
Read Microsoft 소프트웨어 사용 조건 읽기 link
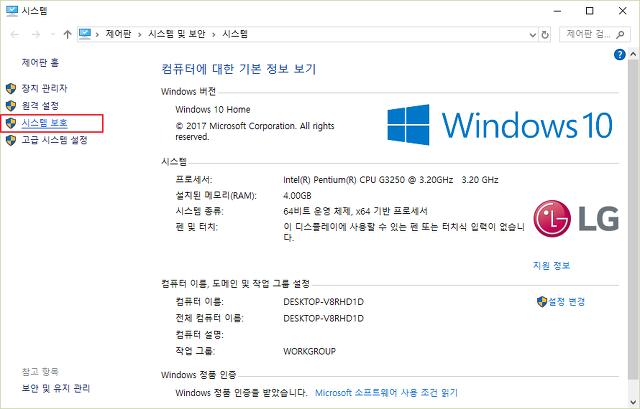pyautogui.click(x=386, y=393)
